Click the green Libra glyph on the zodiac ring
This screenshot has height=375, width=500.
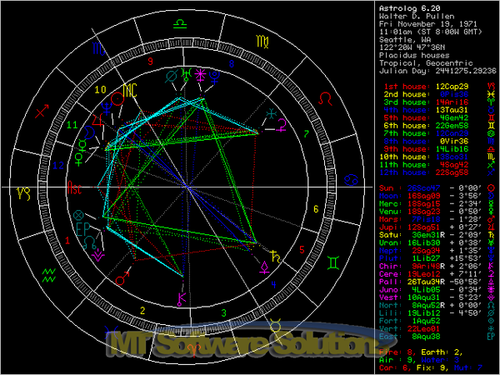(180, 24)
